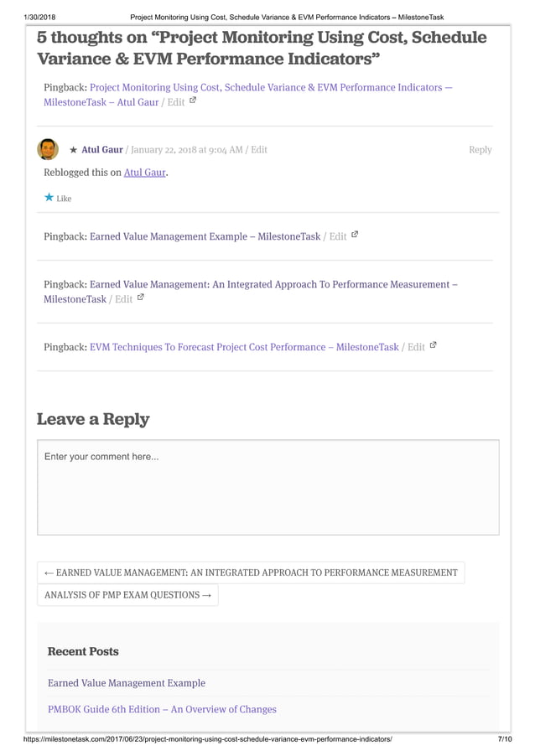The width and height of the screenshot is (535, 756).
Task: Click the Like star icon
Action: pyautogui.click(x=49, y=198)
